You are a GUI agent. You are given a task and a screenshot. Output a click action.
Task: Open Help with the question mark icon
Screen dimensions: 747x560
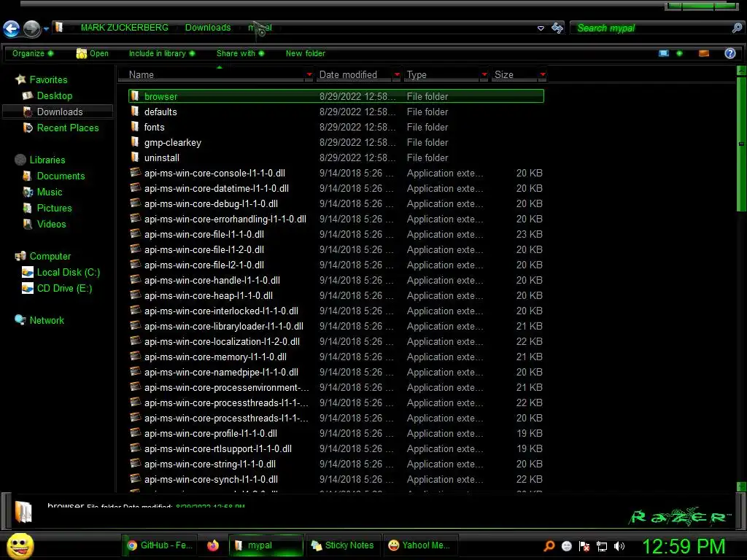pyautogui.click(x=729, y=53)
